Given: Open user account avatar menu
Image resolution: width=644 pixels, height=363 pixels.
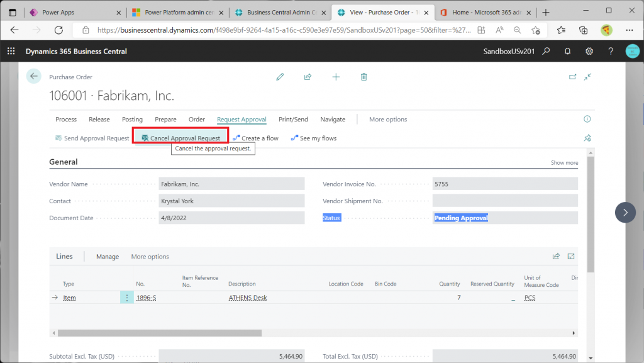Looking at the screenshot, I should [x=633, y=52].
